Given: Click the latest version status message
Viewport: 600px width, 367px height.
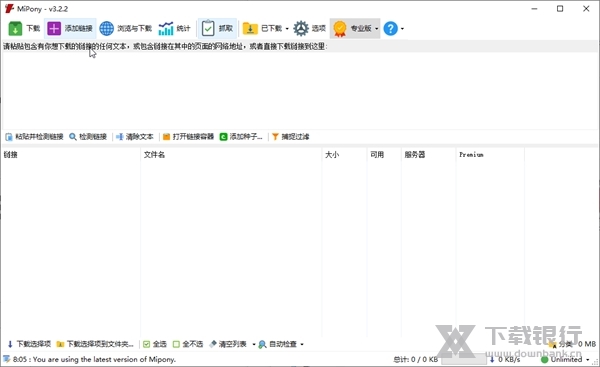Looking at the screenshot, I should tap(95, 359).
